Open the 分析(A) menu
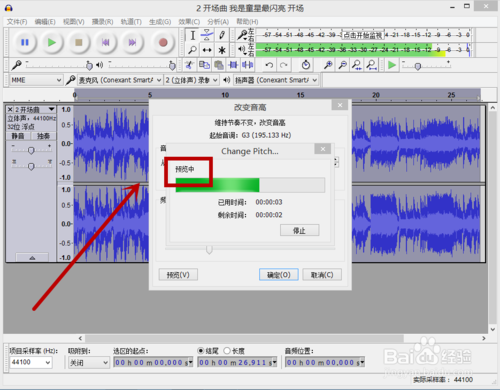The height and width of the screenshot is (390, 500). click(x=218, y=22)
